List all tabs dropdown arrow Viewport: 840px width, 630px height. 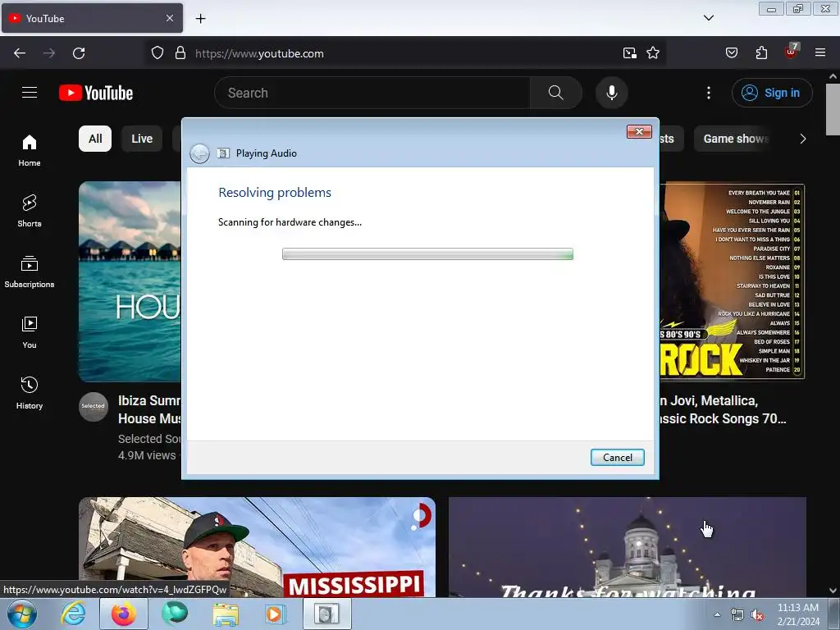[x=708, y=18]
